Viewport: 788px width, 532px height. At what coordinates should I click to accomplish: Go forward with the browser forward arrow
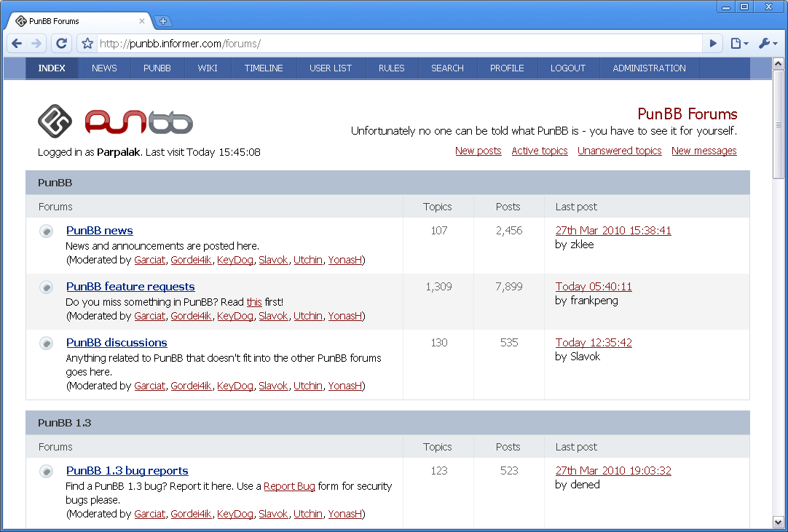(x=36, y=43)
